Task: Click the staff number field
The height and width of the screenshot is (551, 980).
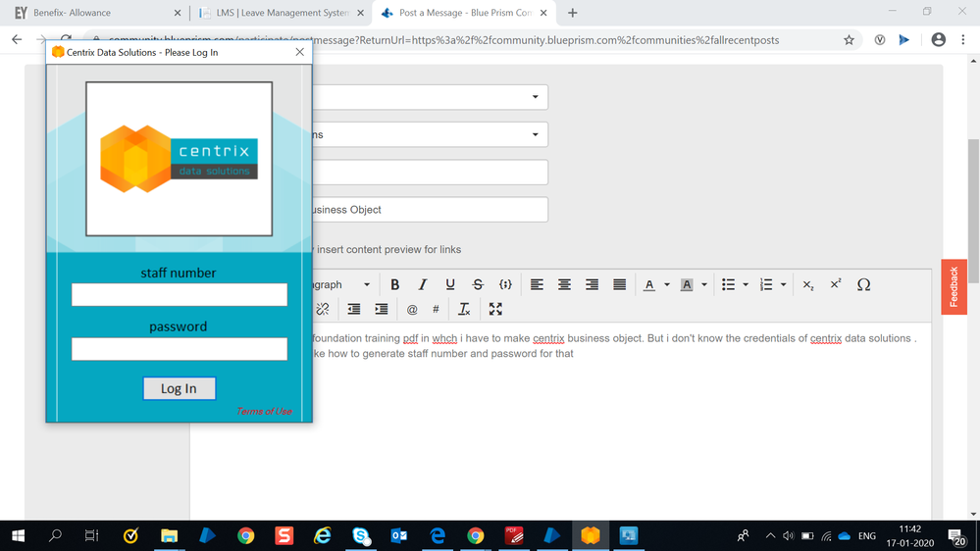Action: pos(179,294)
